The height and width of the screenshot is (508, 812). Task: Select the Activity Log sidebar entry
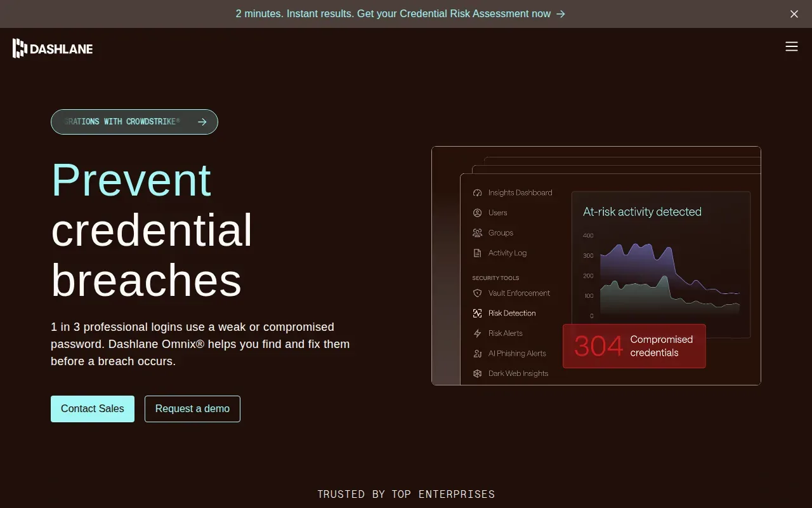tap(500, 253)
